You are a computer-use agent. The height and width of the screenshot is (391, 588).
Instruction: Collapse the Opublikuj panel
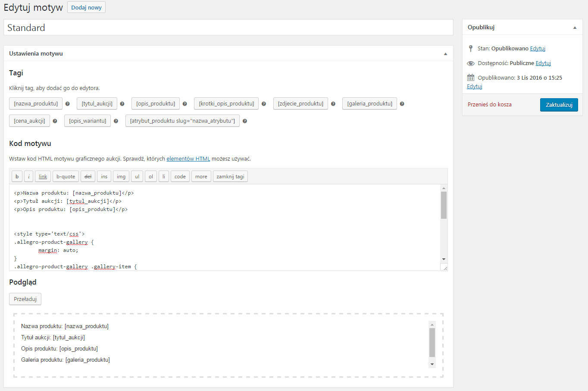pyautogui.click(x=575, y=28)
